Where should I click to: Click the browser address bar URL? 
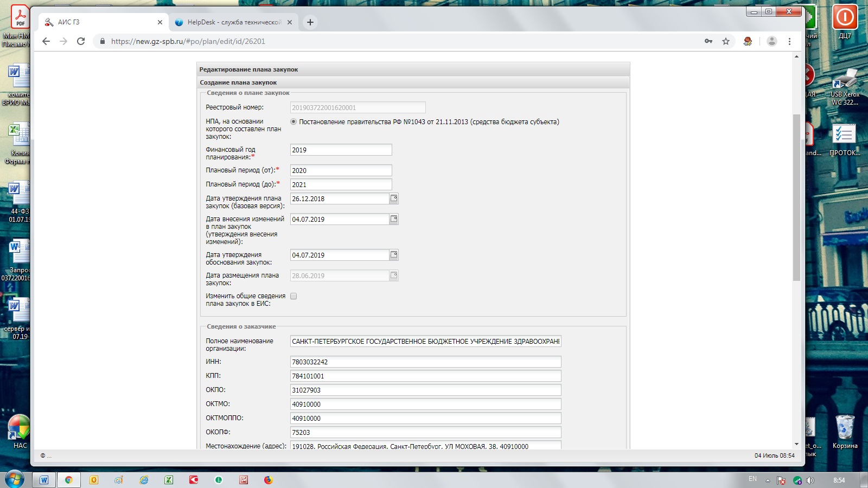click(x=188, y=41)
